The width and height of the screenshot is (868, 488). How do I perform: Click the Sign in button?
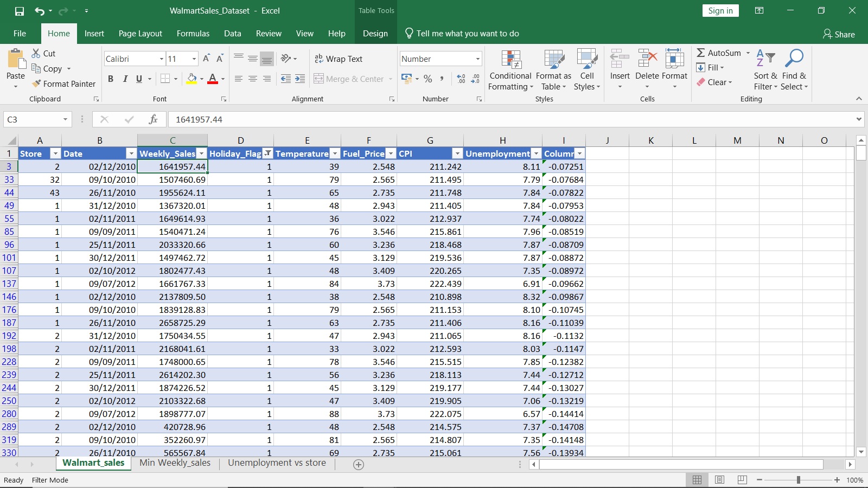[720, 11]
